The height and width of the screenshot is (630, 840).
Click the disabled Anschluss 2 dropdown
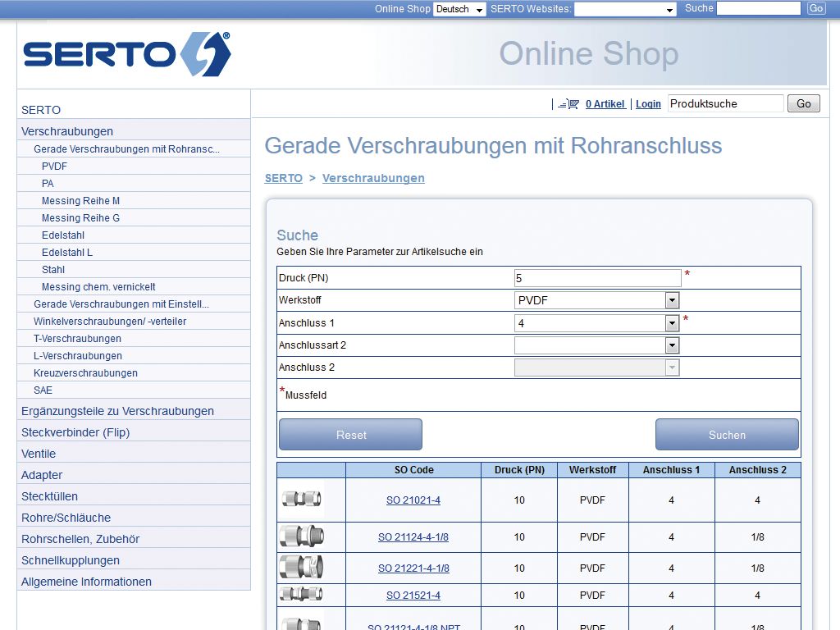tap(597, 367)
